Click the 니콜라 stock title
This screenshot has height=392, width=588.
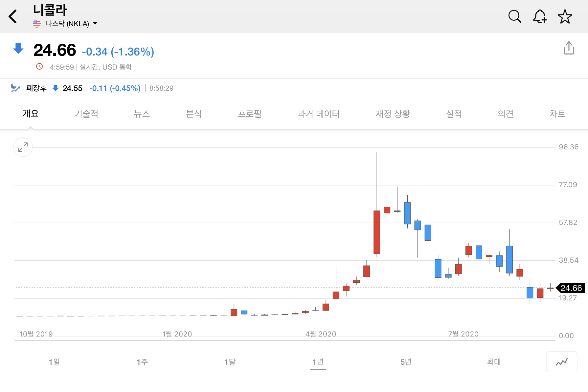coord(50,10)
